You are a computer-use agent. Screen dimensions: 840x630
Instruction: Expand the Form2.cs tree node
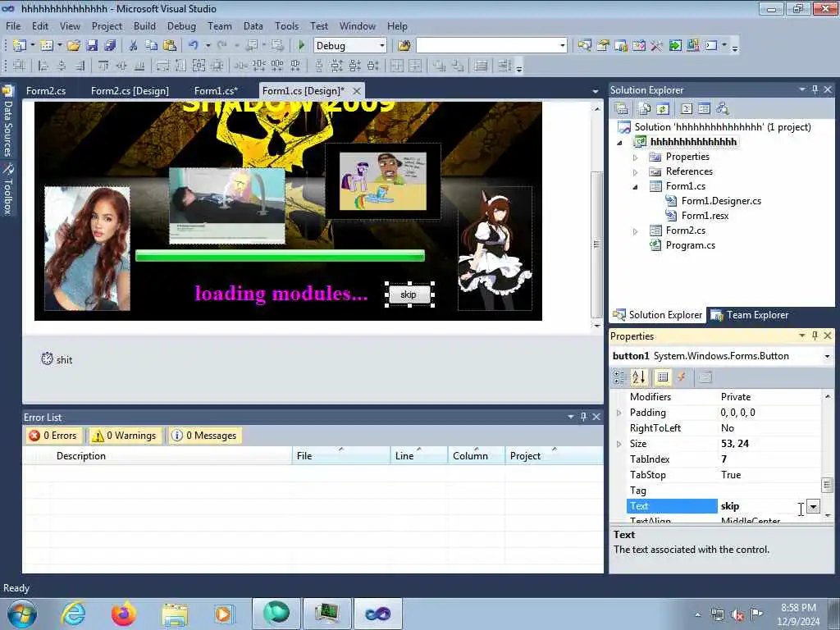tap(636, 231)
